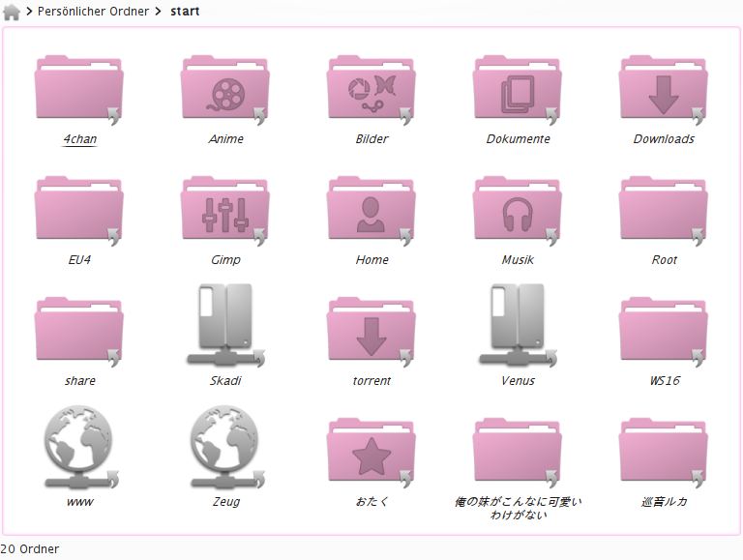Open the www network globe icon

tap(79, 447)
